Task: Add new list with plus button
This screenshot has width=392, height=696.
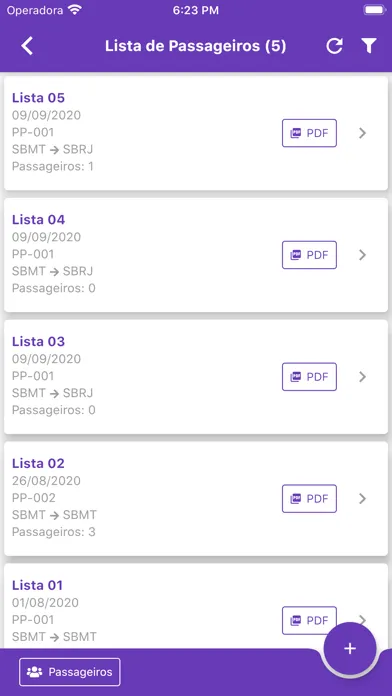Action: (350, 648)
